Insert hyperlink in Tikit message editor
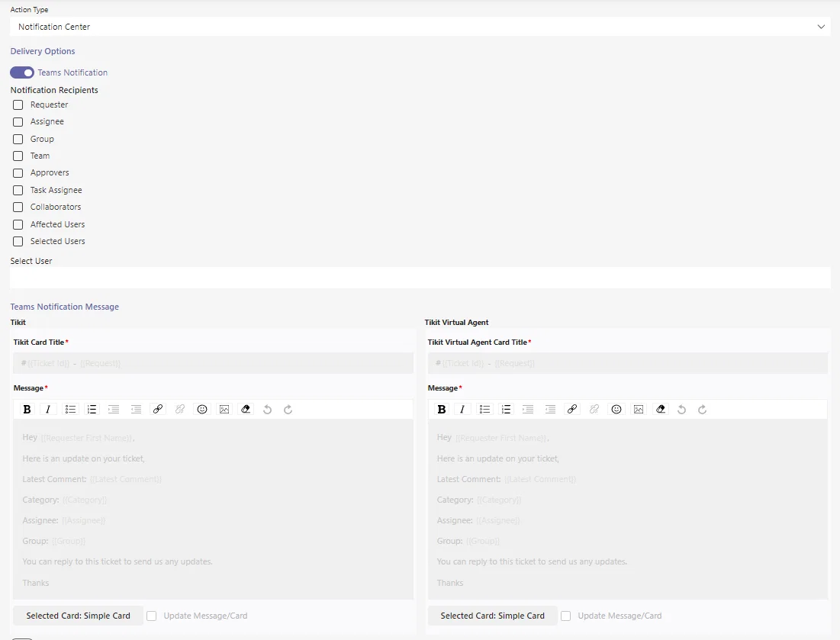The height and width of the screenshot is (640, 840). point(157,409)
